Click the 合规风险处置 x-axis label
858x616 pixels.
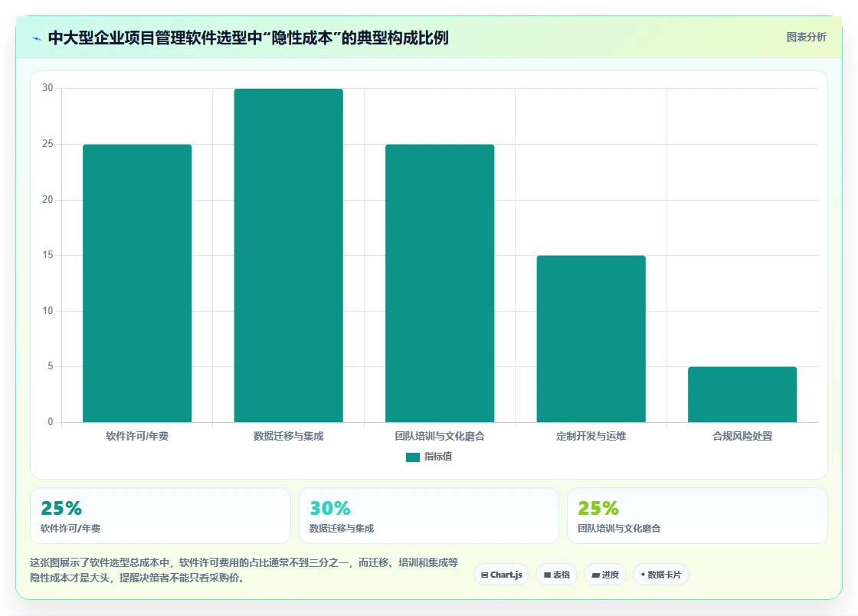(742, 436)
